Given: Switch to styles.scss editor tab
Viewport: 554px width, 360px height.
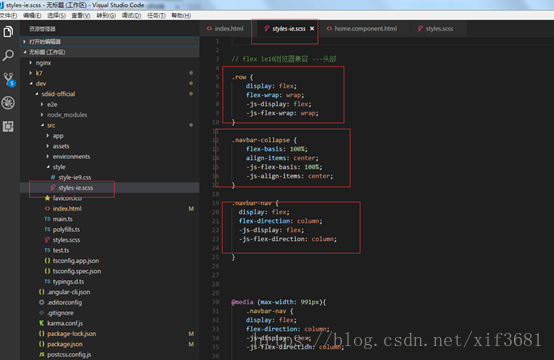Looking at the screenshot, I should pyautogui.click(x=435, y=29).
